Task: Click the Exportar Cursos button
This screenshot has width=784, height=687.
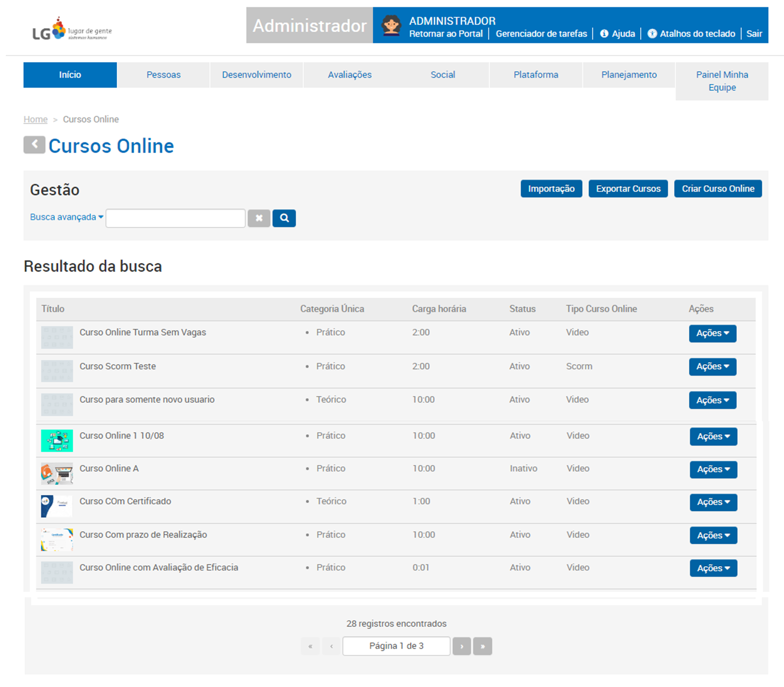Action: pos(628,189)
